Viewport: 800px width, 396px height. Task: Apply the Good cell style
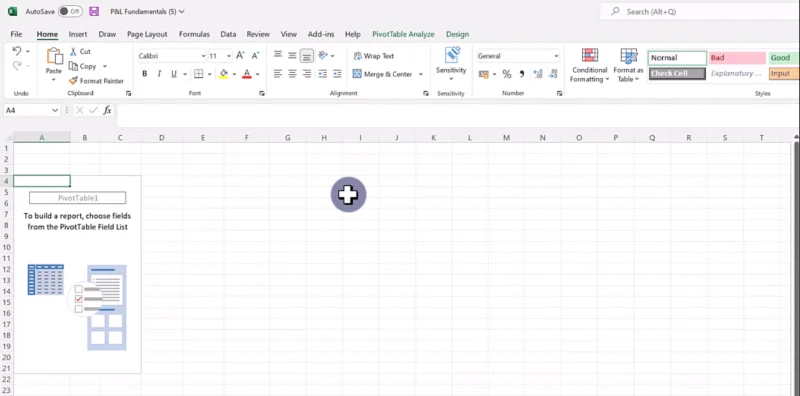[x=784, y=58]
